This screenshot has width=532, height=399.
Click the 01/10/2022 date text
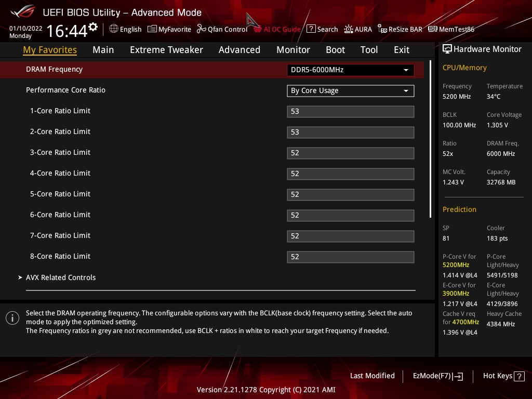(x=26, y=29)
